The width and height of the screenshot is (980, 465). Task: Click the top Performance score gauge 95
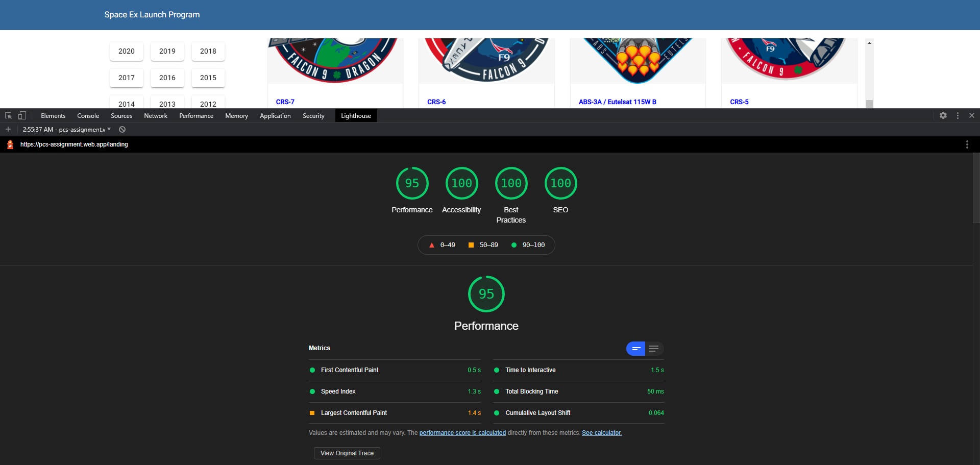click(412, 183)
